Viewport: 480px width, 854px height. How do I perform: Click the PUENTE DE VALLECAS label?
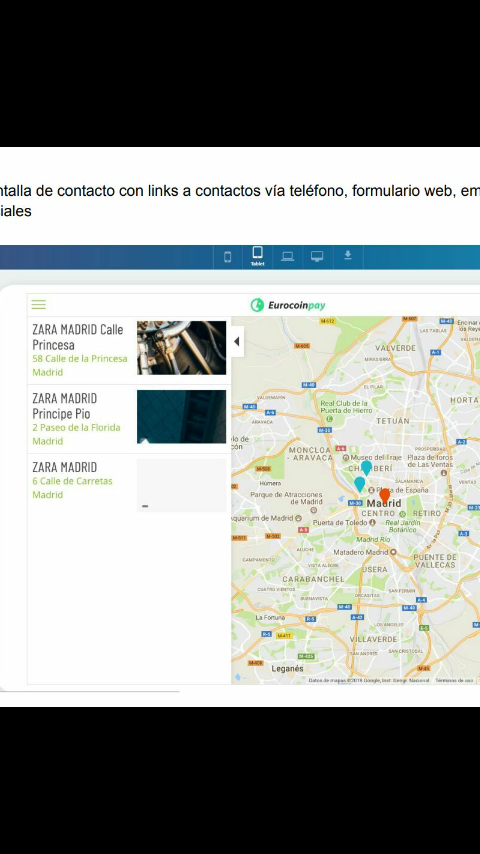435,561
